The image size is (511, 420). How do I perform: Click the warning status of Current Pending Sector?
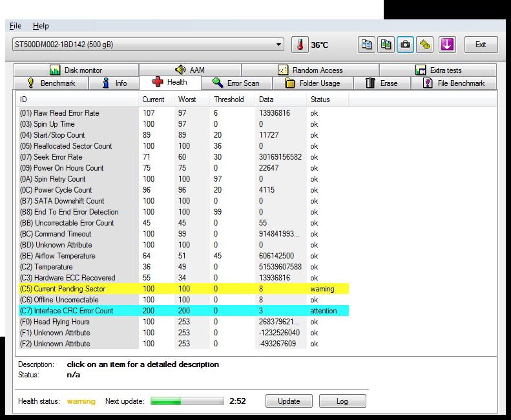click(322, 289)
